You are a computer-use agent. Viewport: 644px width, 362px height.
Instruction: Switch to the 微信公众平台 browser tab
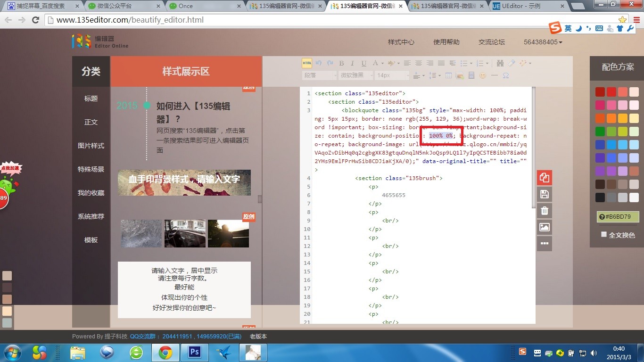[124, 6]
